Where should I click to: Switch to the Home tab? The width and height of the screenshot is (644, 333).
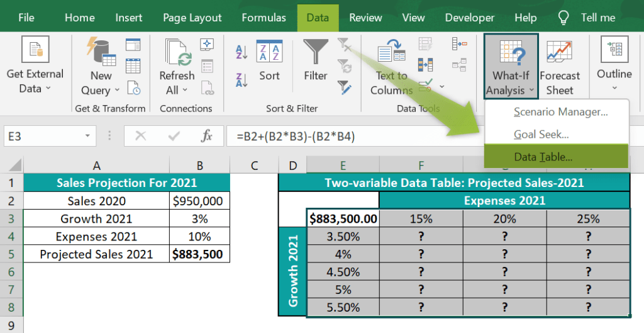(80, 18)
